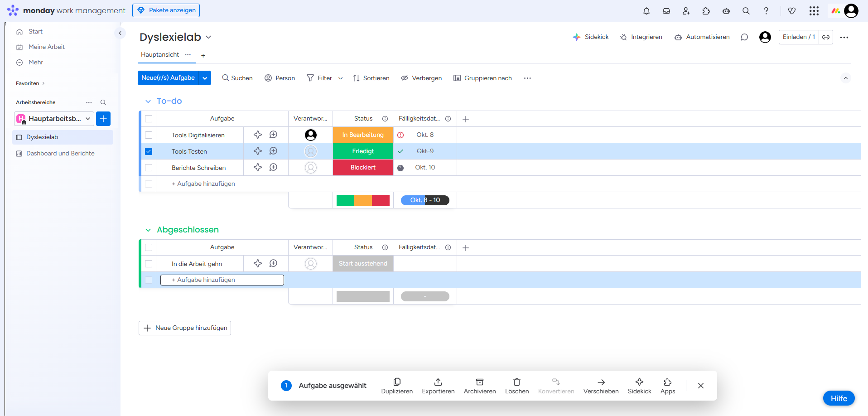Open the notifications bell
This screenshot has width=868, height=416.
pos(646,11)
